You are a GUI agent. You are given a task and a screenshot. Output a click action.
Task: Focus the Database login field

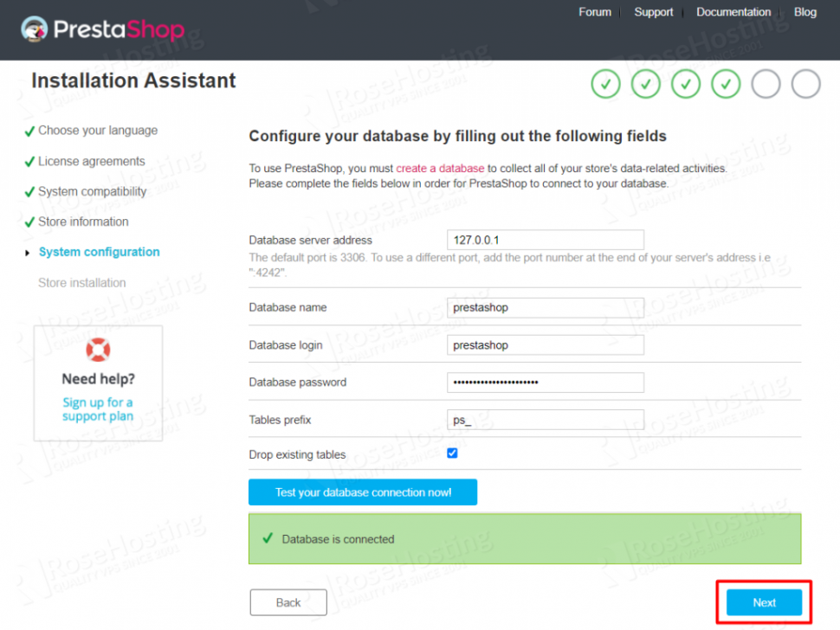pos(546,345)
